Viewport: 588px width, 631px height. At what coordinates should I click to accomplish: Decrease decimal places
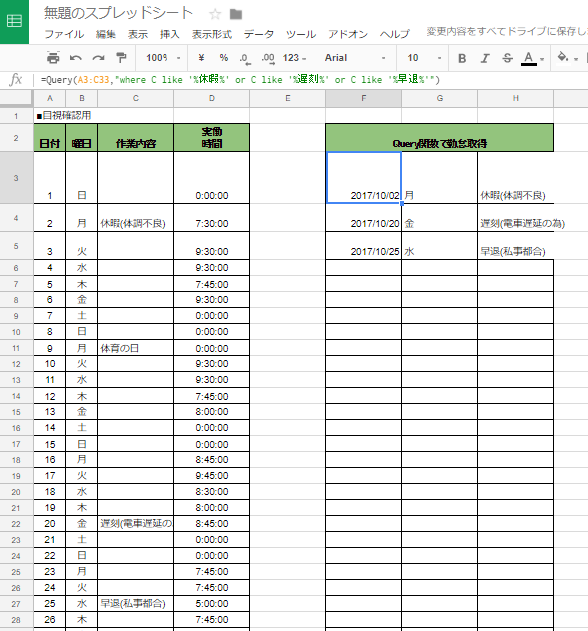(245, 59)
